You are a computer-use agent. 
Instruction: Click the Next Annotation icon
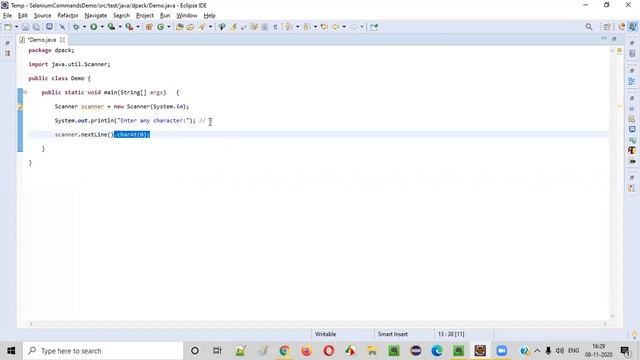pos(289,27)
